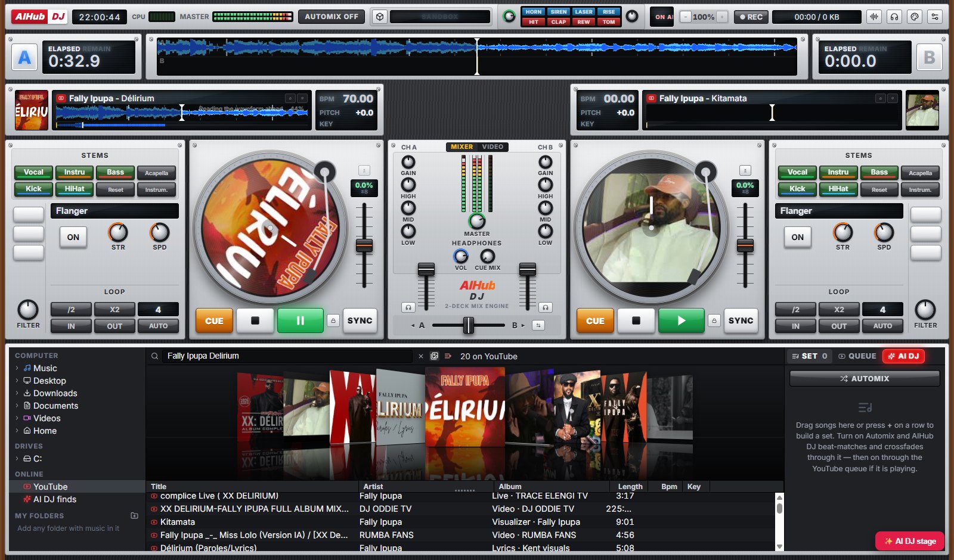Open the color palette theme icon
The height and width of the screenshot is (560, 954).
pyautogui.click(x=915, y=17)
